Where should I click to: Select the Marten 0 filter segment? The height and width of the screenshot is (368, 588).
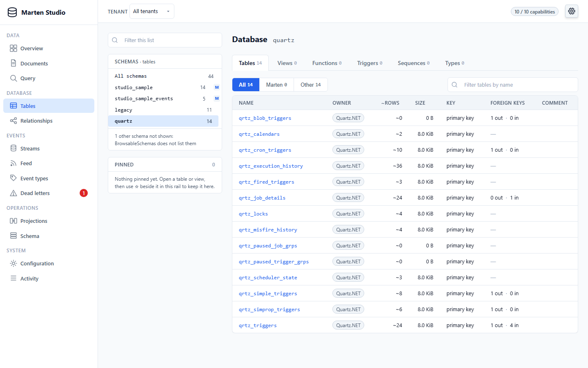tap(276, 85)
